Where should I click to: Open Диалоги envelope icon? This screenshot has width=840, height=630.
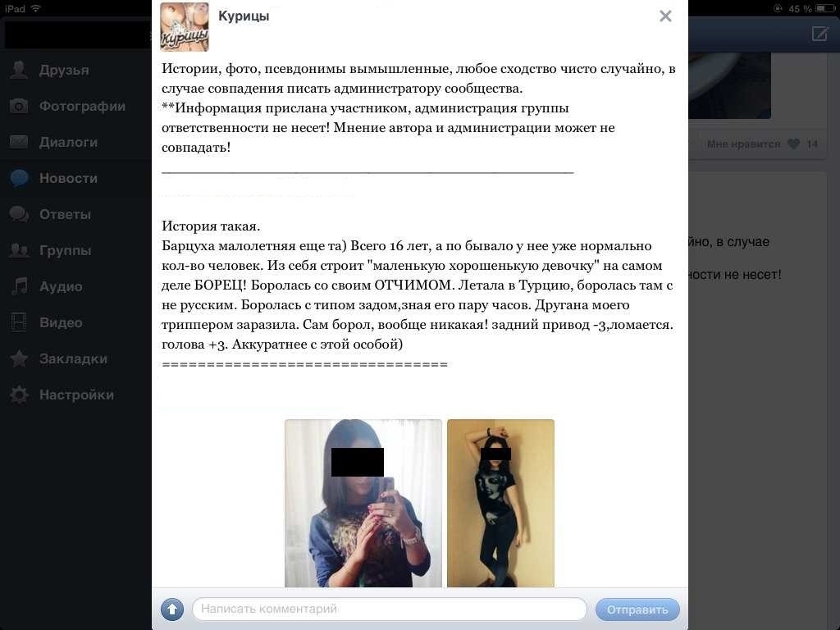[20, 142]
